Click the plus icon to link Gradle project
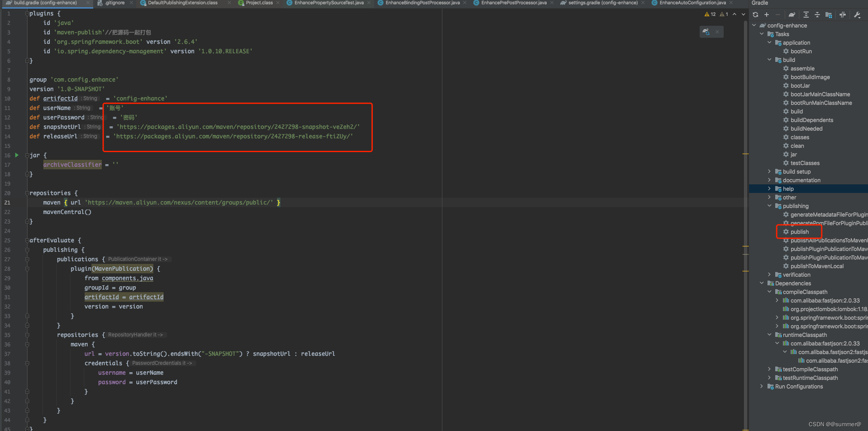The width and height of the screenshot is (868, 431). click(767, 15)
